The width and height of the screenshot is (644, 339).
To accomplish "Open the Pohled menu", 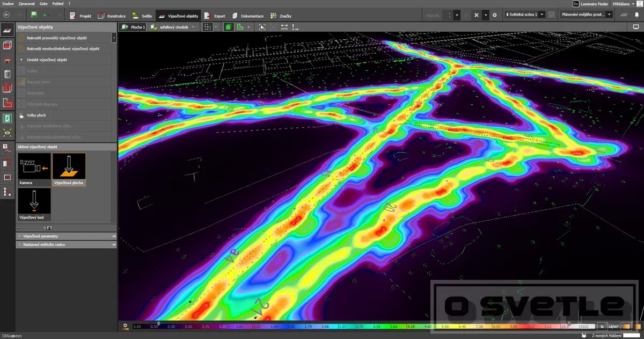I will coord(57,3).
